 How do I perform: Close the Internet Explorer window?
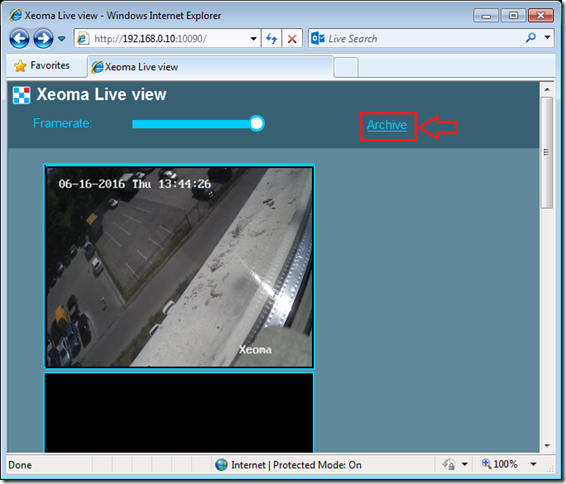pyautogui.click(x=541, y=16)
